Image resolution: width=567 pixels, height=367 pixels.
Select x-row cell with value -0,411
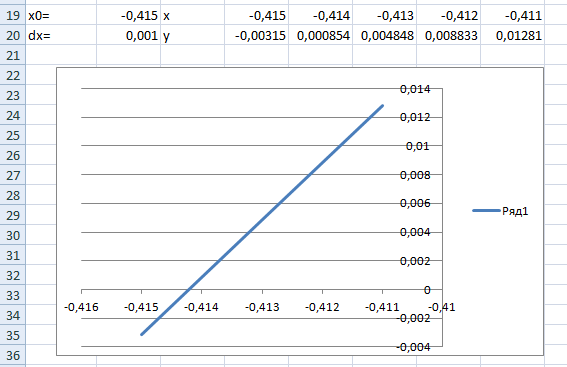[512, 15]
